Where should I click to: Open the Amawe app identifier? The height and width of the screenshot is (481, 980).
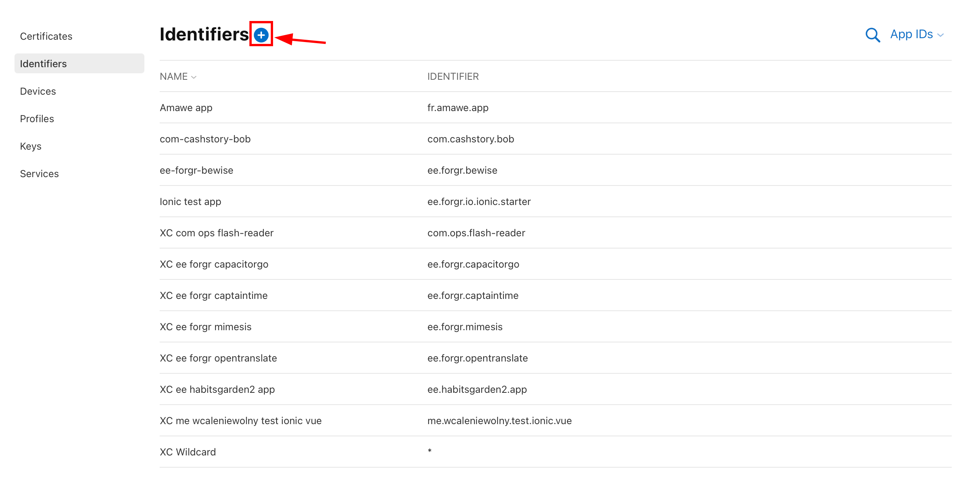point(186,107)
